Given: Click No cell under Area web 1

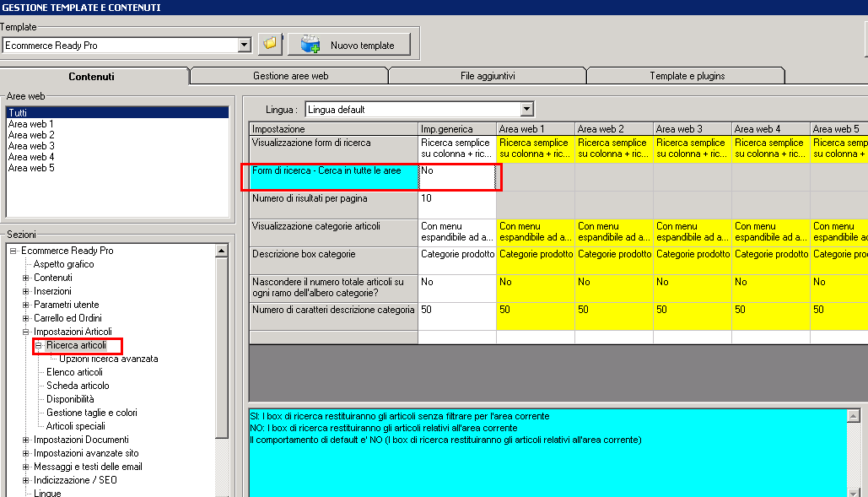Looking at the screenshot, I should coord(536,289).
